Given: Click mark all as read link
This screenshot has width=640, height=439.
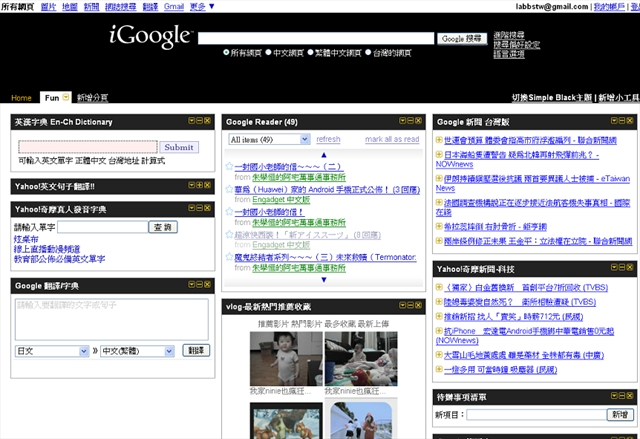Looking at the screenshot, I should [x=392, y=139].
